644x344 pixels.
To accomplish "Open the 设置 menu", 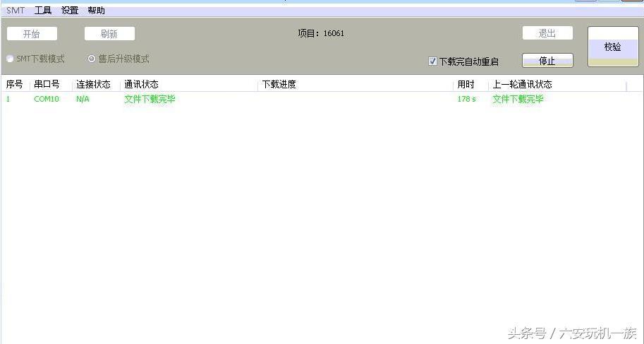I will point(70,11).
